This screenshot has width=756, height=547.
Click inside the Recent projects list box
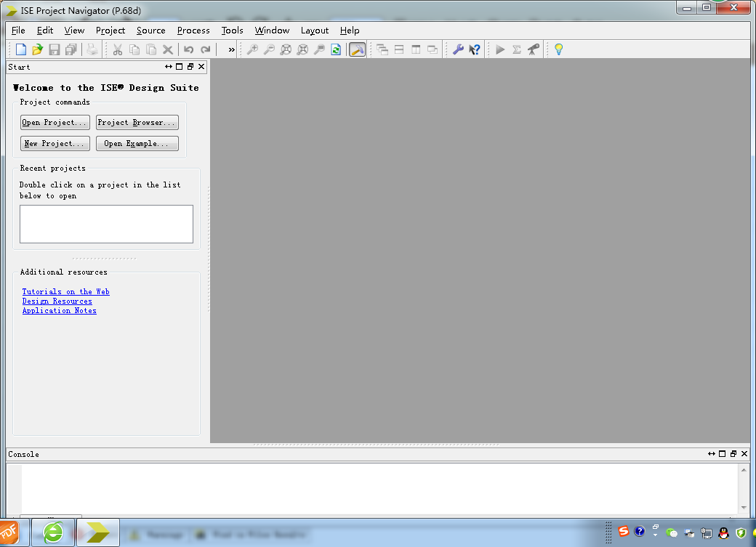point(106,224)
